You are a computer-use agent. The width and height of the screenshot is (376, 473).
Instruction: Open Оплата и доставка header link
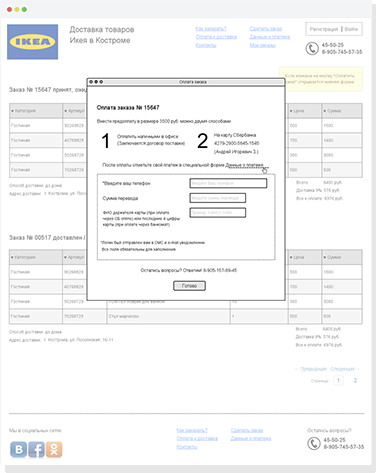point(216,37)
